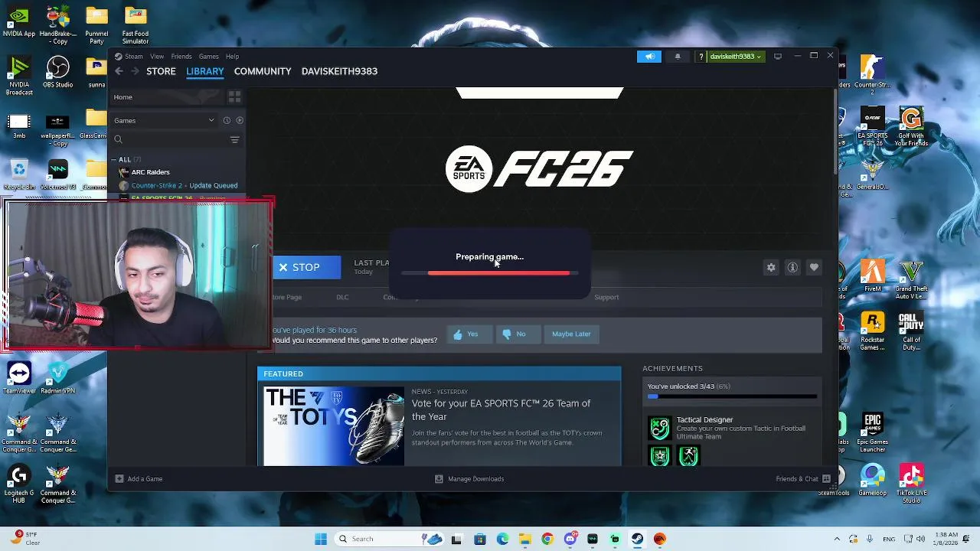Open Golf With Your Friends shortcut
Viewport: 980px width, 551px height.
click(911, 127)
